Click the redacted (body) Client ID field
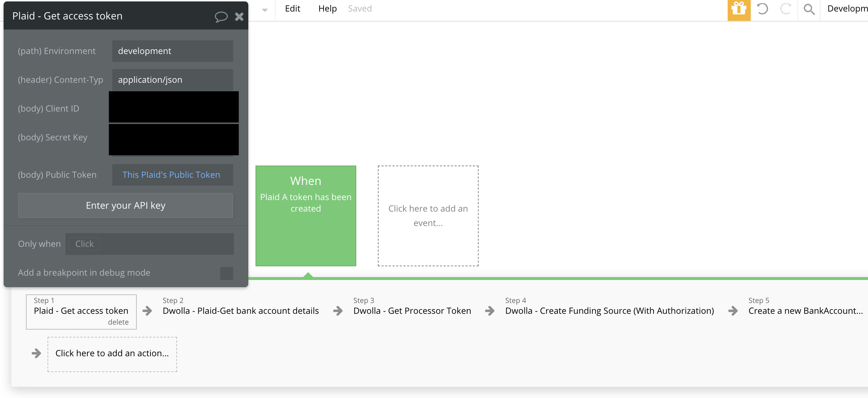The width and height of the screenshot is (868, 398). tap(174, 107)
